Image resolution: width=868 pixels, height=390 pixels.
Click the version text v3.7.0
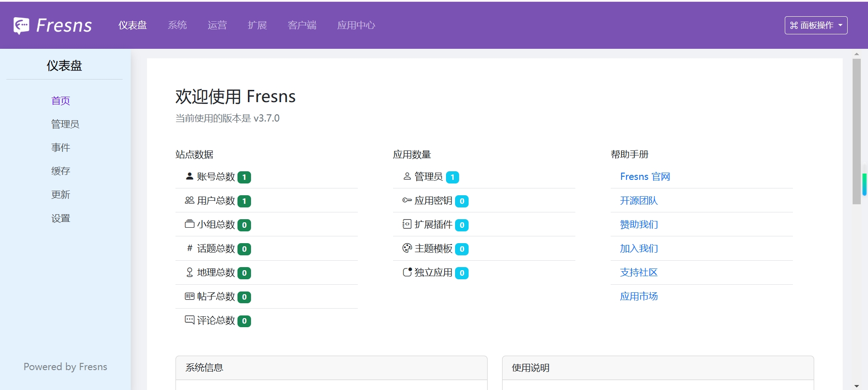[266, 118]
